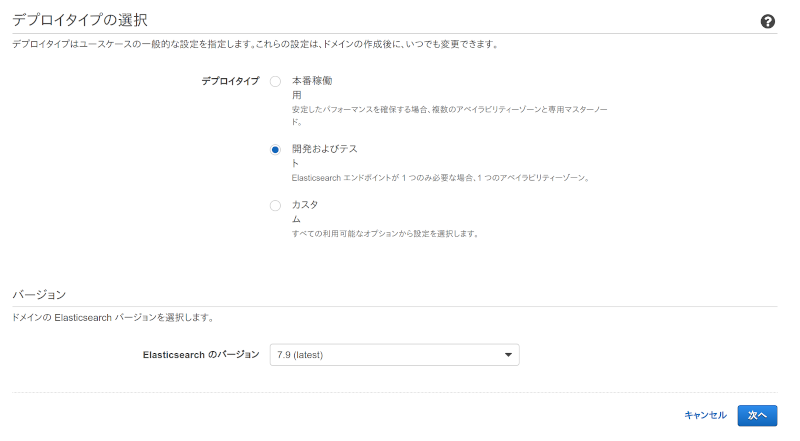Proceed with the 次へ button
This screenshot has height=441, width=800.
(x=757, y=415)
